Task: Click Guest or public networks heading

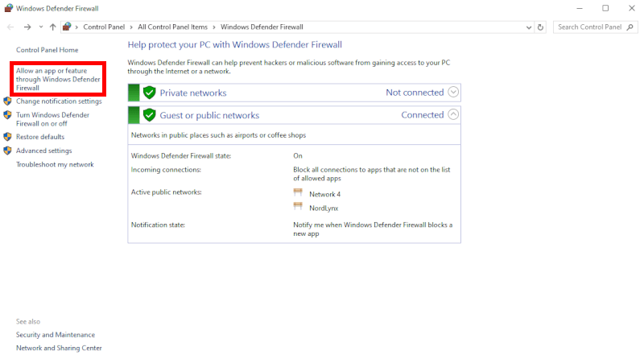Action: pyautogui.click(x=209, y=115)
